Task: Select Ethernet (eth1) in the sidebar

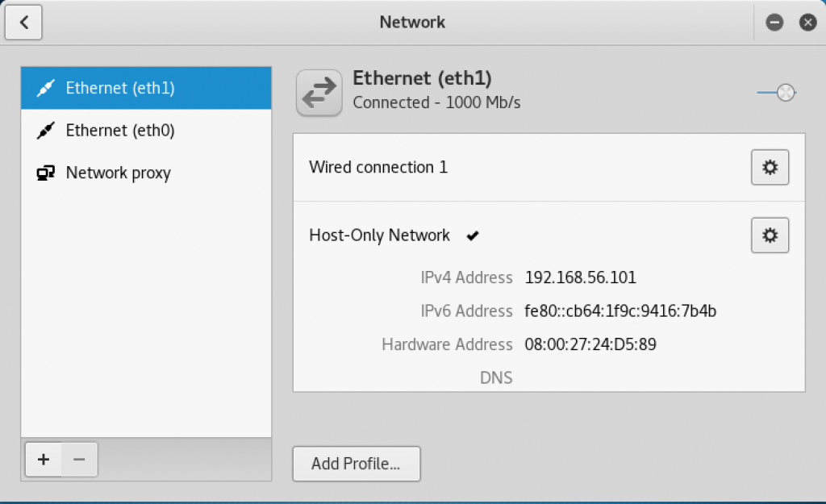Action: (146, 88)
